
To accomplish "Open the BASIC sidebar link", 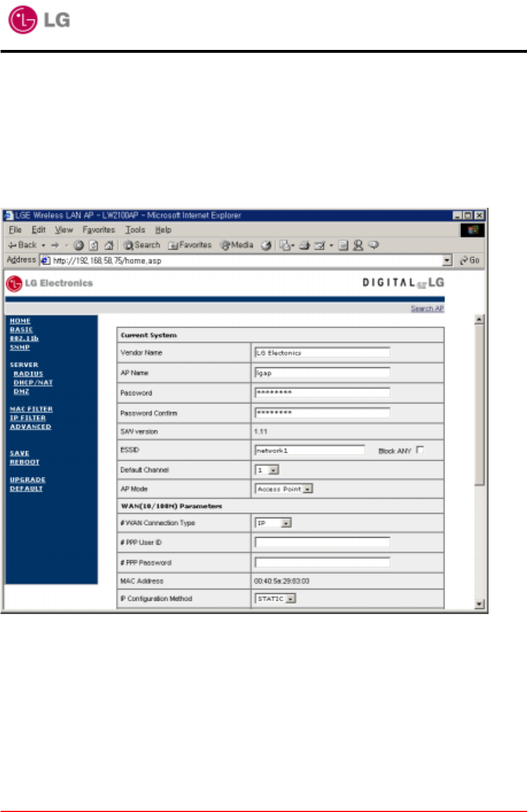I will [x=21, y=329].
